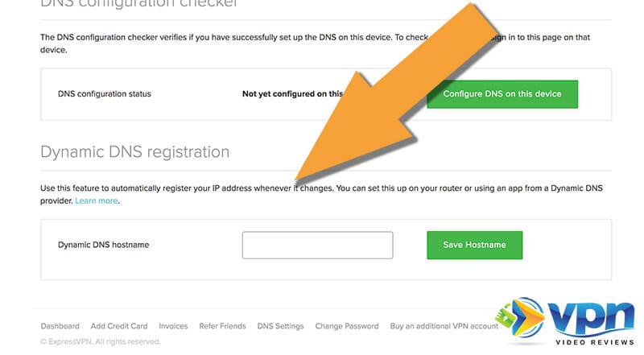Open Change Password footer link

[347, 326]
